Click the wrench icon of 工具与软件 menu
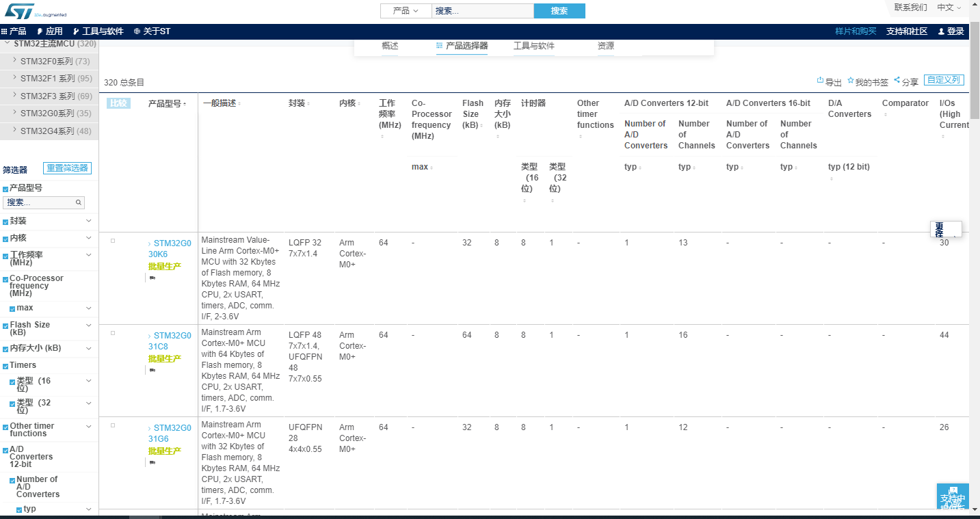This screenshot has width=980, height=519. click(x=76, y=31)
